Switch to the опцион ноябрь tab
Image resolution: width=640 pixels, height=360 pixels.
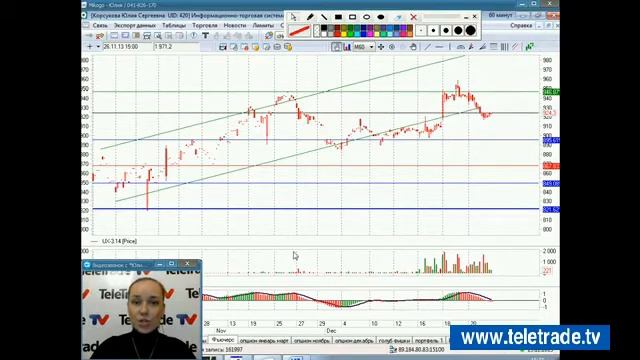(312, 340)
